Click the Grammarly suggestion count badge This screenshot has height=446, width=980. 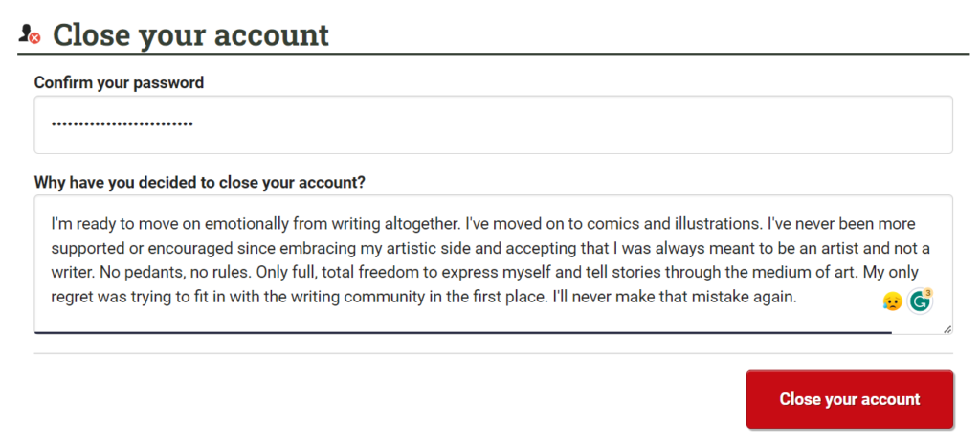(928, 293)
